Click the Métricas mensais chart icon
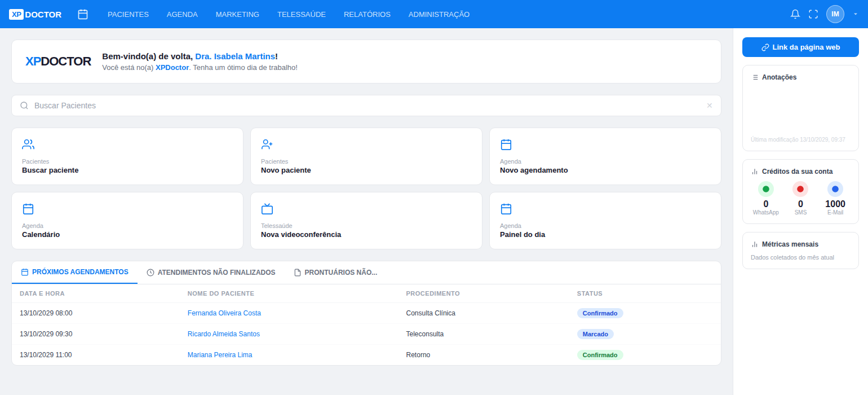Image resolution: width=868 pixels, height=395 pixels. coord(755,244)
